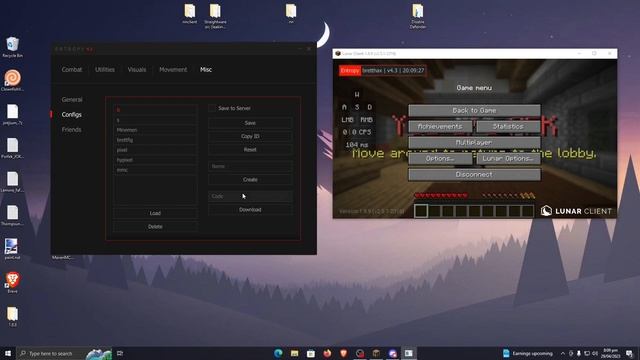Select the Misc tab
Screen dimensions: 640x360
point(206,70)
